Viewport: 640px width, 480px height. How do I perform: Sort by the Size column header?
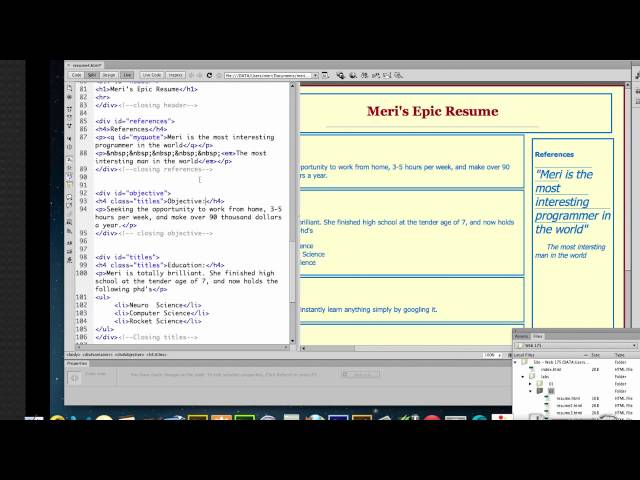[596, 355]
